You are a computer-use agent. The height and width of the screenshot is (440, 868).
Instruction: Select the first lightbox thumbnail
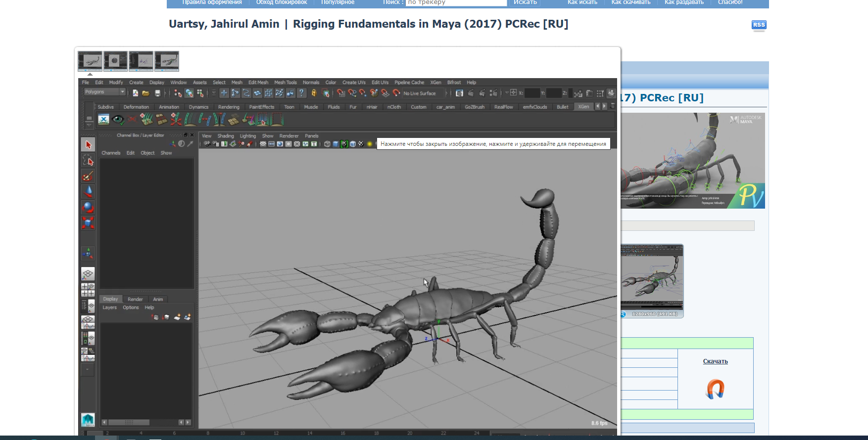point(90,61)
